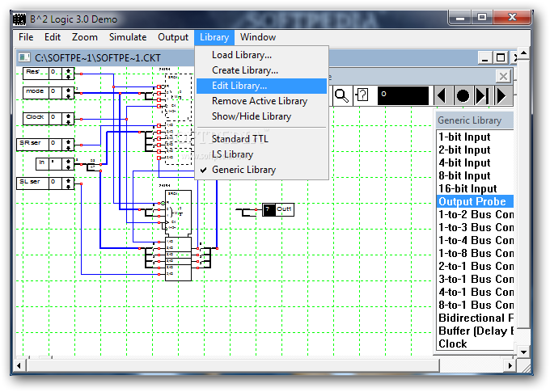Select Edit Library... menu entry
This screenshot has width=550, height=392.
pos(262,86)
